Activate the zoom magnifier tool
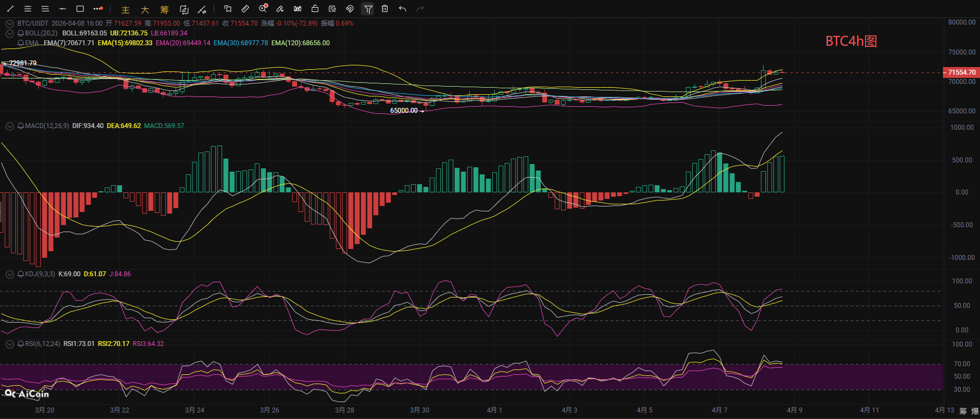Screen dimensions: 980x419 (263, 9)
